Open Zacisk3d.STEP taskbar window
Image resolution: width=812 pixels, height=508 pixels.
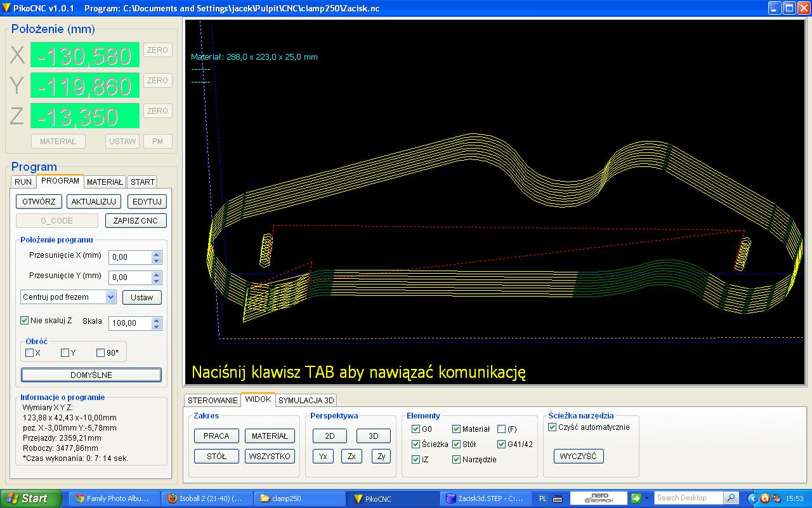click(x=485, y=498)
